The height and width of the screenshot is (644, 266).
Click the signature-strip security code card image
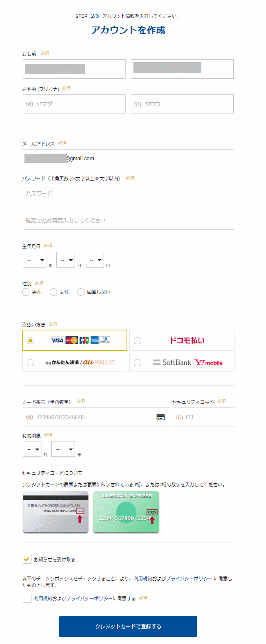56,512
